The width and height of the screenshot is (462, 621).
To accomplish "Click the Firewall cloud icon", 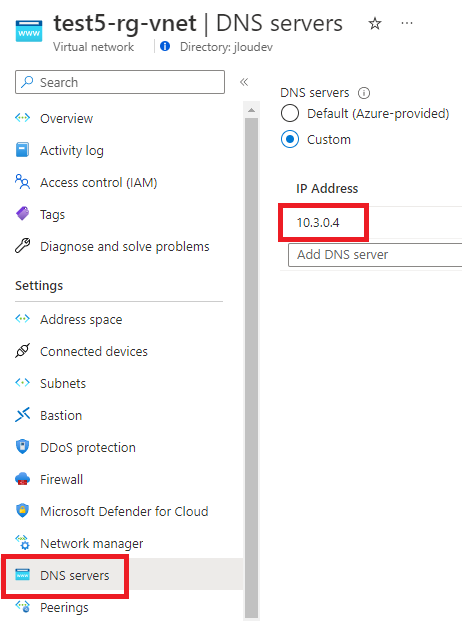I will [x=23, y=479].
